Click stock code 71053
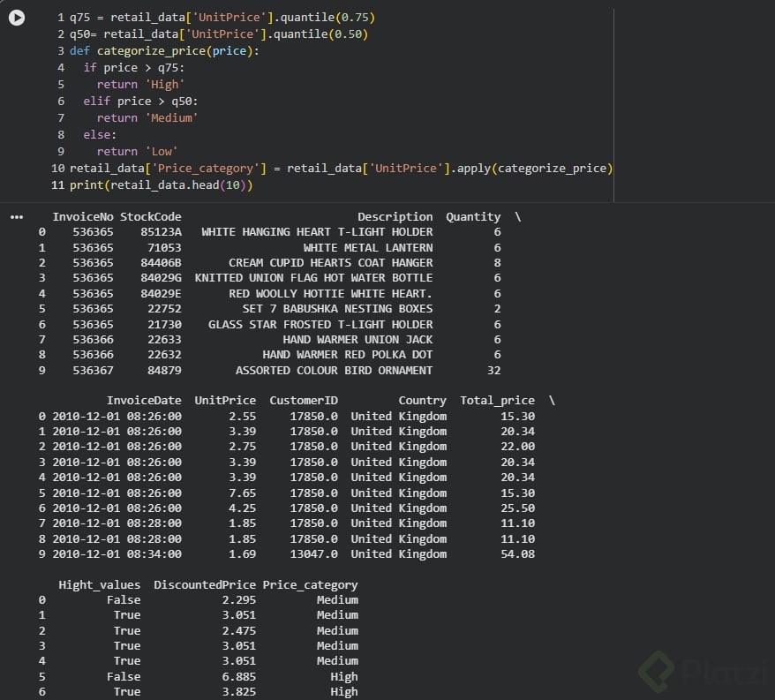The image size is (775, 700). pyautogui.click(x=164, y=248)
